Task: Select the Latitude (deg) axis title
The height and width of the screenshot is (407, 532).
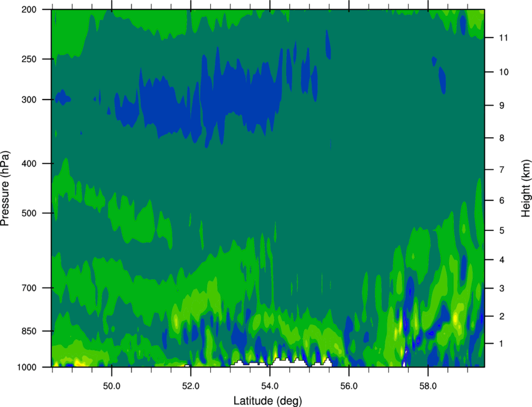Action: pyautogui.click(x=267, y=401)
